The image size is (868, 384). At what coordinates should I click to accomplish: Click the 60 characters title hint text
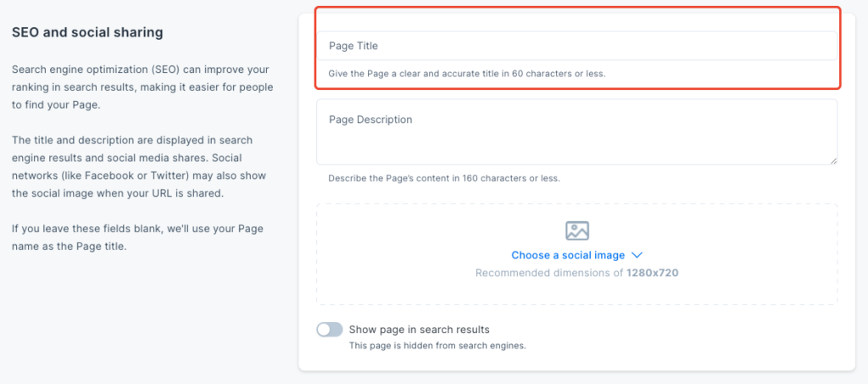pos(467,74)
